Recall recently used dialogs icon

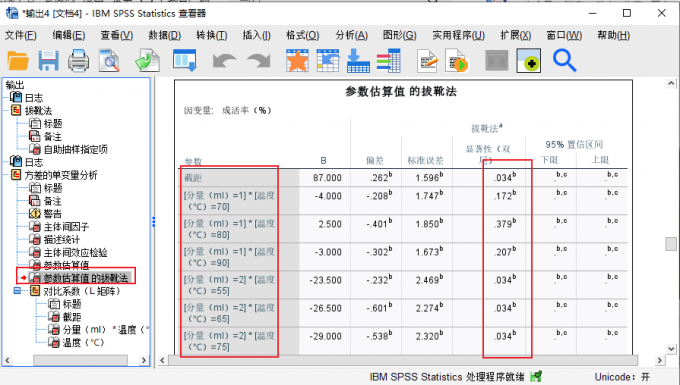click(185, 60)
